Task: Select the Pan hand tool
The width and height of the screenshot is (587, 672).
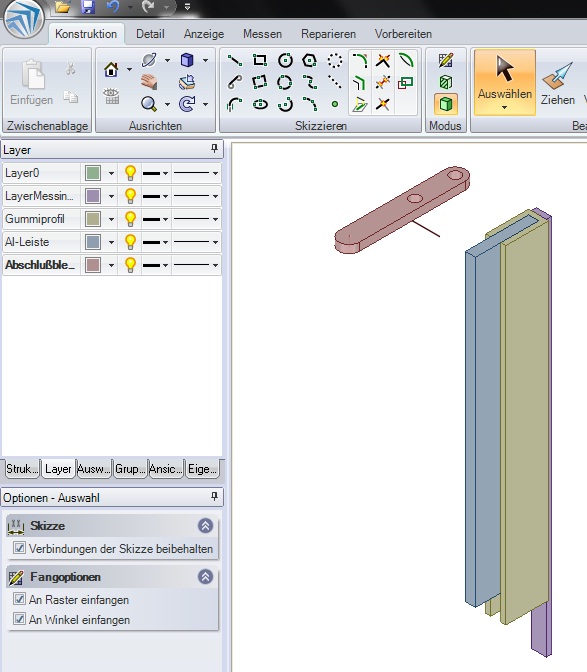Action: tap(149, 81)
